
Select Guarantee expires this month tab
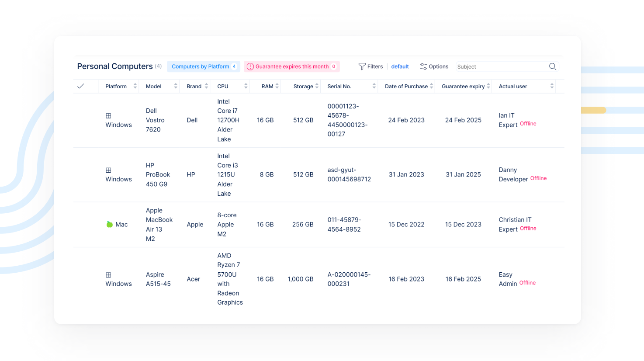(x=291, y=66)
